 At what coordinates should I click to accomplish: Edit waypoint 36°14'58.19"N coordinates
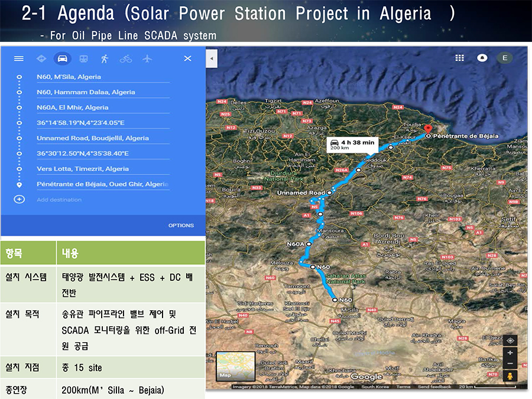(103, 123)
